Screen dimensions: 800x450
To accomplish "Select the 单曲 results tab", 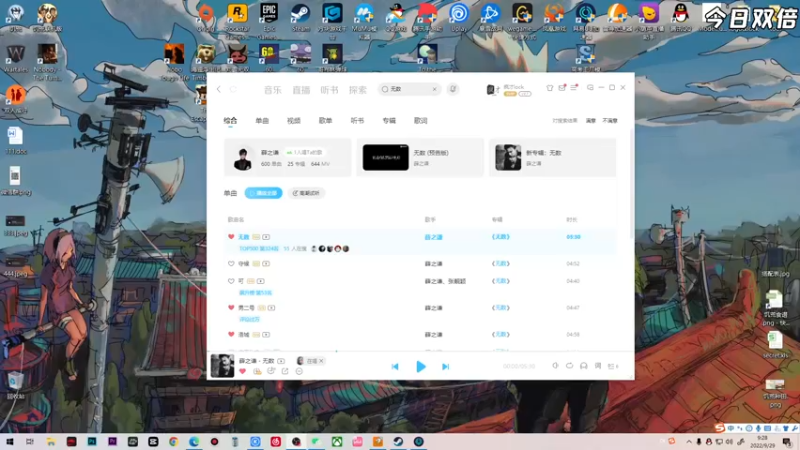I will 262,120.
